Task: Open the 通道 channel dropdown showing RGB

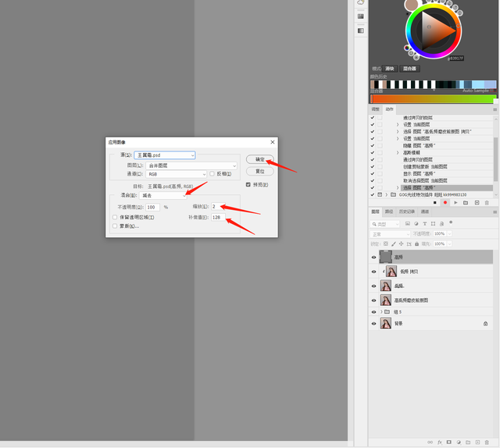Action: 177,174
